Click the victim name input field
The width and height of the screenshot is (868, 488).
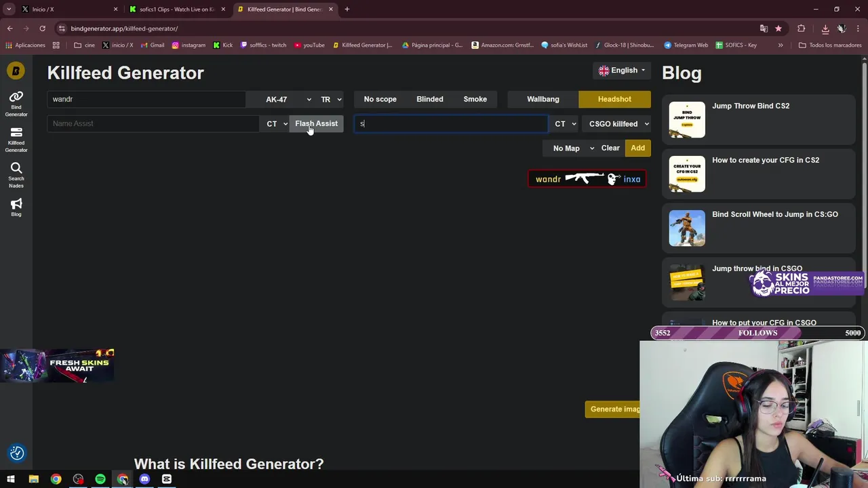451,123
